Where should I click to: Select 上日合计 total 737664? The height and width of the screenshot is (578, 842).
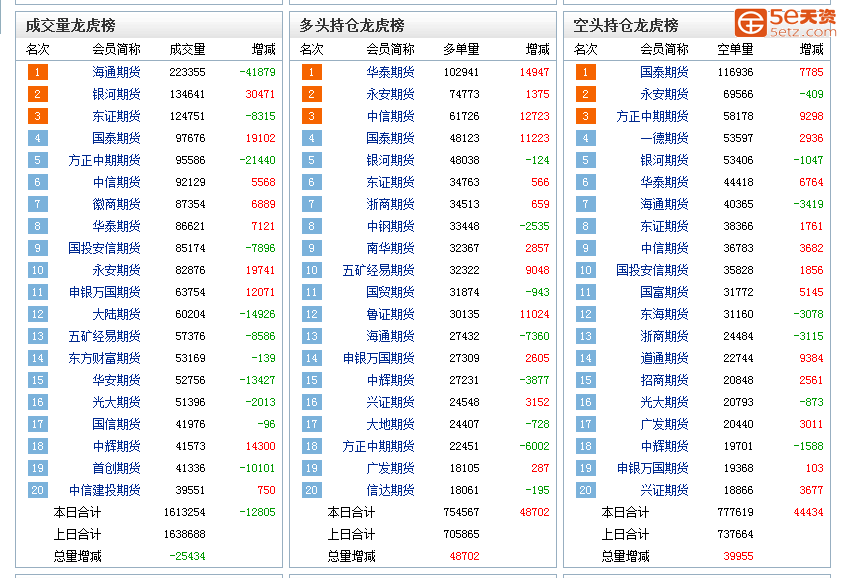(x=735, y=534)
